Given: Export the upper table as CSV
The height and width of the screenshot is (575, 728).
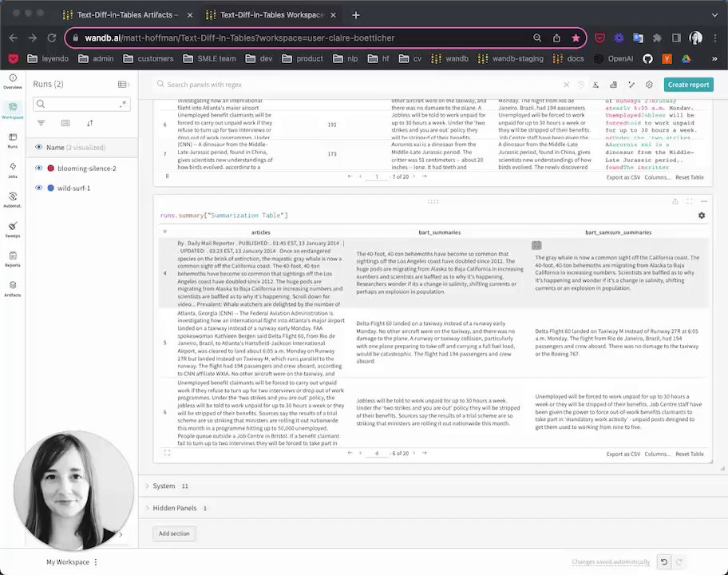Looking at the screenshot, I should coord(623,177).
